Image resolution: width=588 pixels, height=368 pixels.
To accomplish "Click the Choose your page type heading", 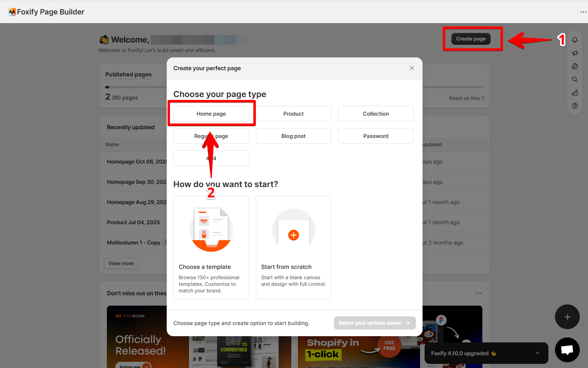I will (x=220, y=94).
